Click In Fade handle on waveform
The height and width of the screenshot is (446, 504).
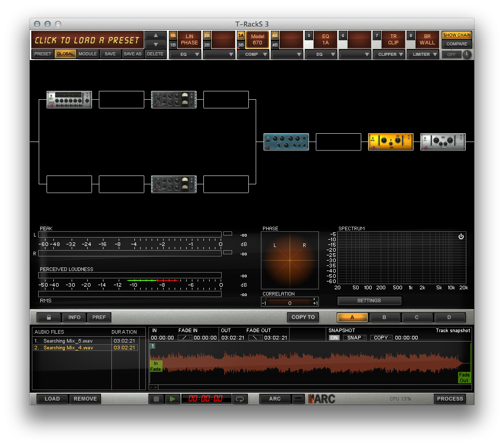coord(156,366)
